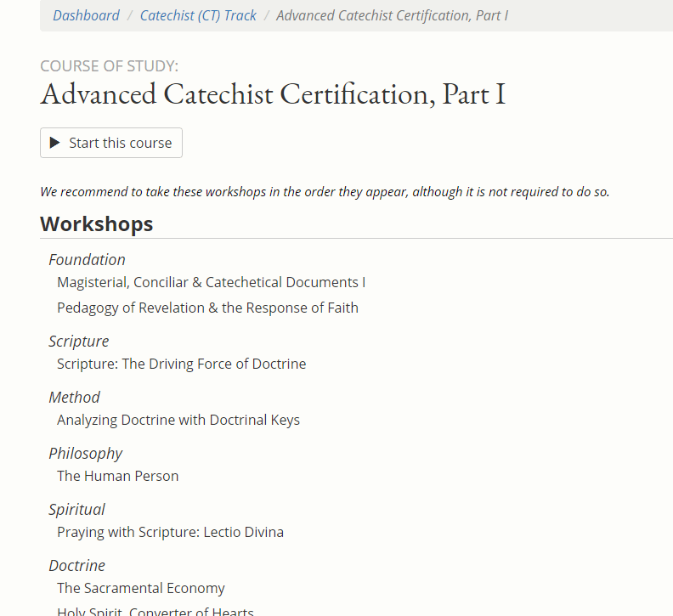Screen dimensions: 673x616
Task: Click the Scripture category heading
Action: 78,342
